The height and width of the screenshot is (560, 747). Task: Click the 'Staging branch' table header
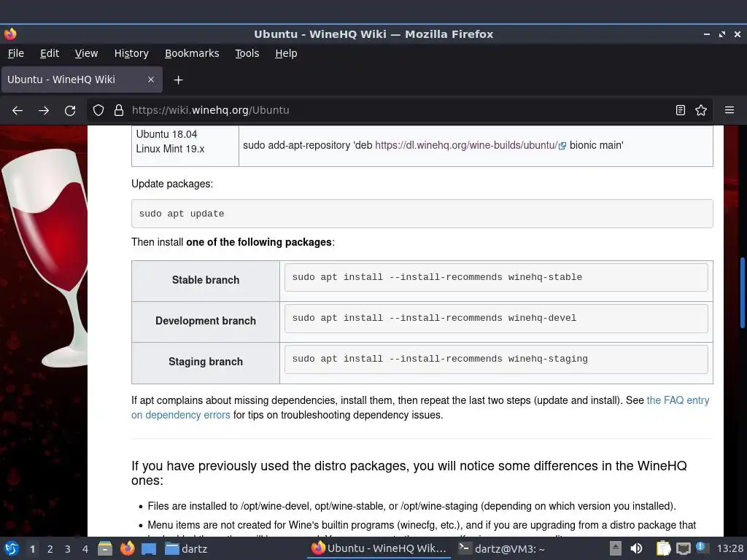206,362
